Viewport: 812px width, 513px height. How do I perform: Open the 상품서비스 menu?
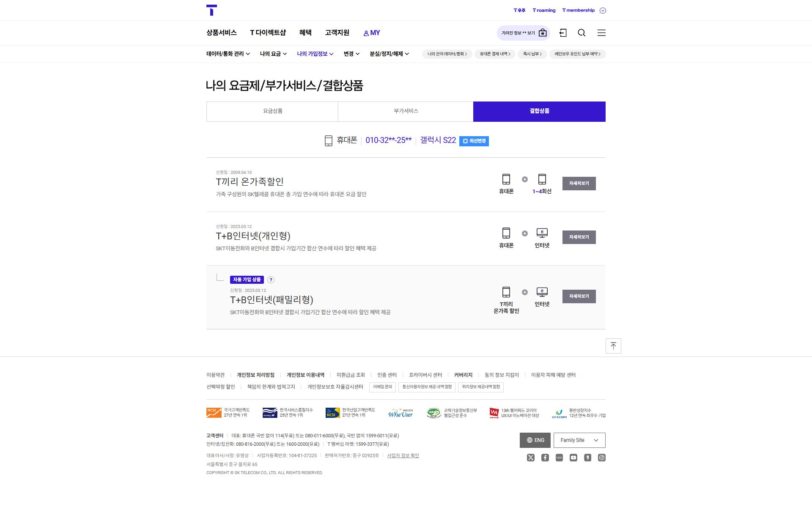tap(222, 33)
